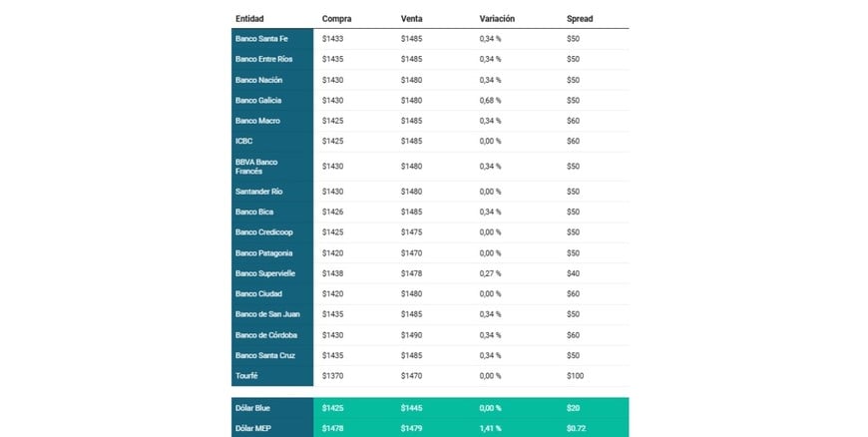The image size is (868, 437).
Task: Click the Spread column header
Action: [580, 19]
